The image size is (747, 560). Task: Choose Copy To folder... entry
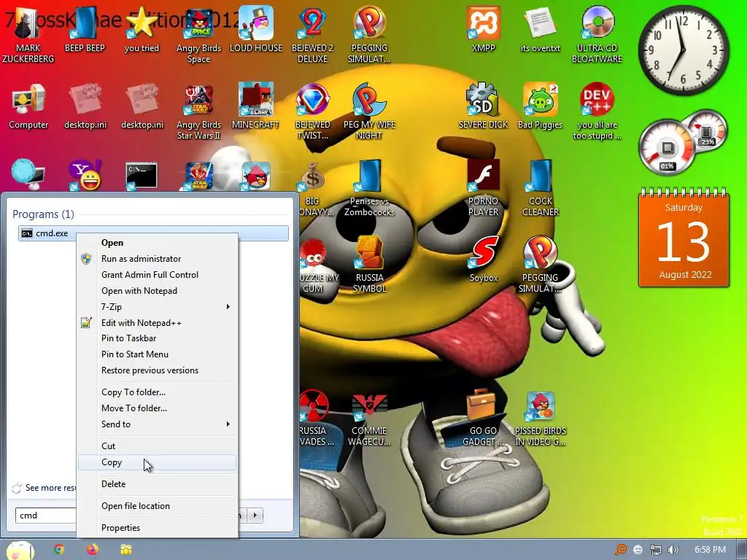[158, 392]
